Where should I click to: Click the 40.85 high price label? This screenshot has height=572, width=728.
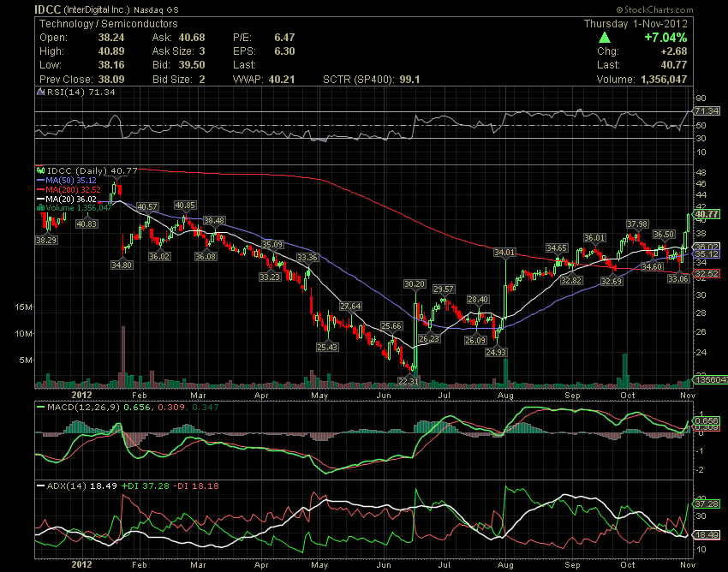pos(185,205)
